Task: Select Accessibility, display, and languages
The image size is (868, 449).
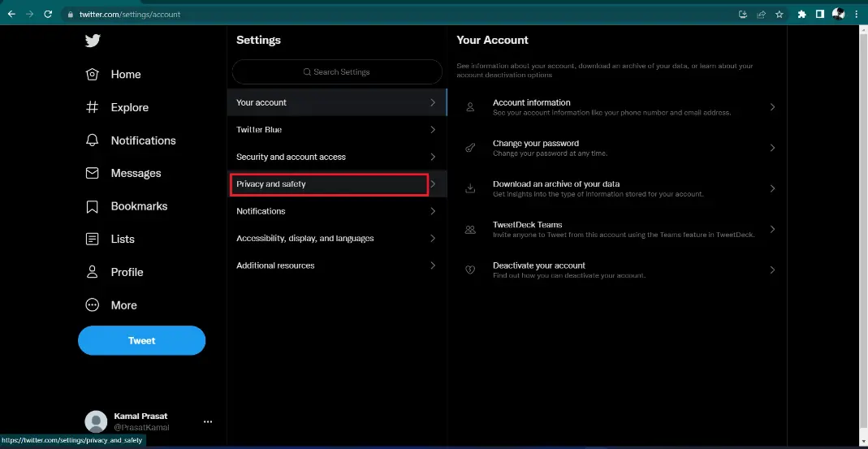Action: coord(337,238)
